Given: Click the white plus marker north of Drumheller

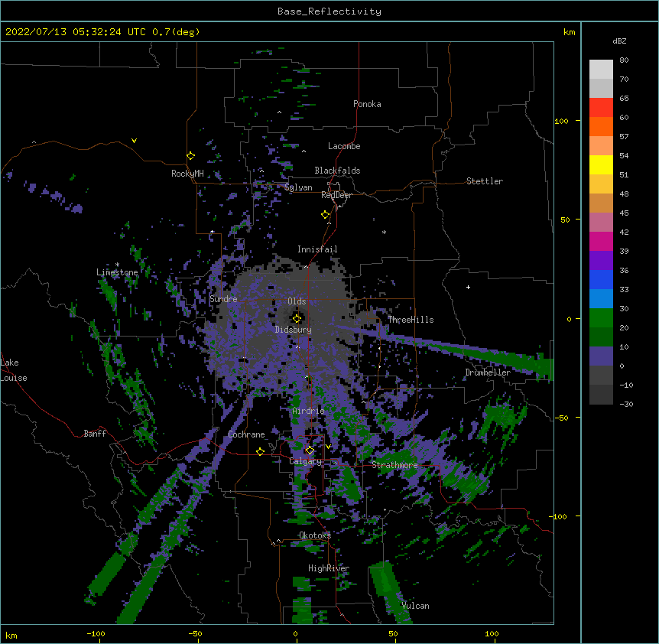Looking at the screenshot, I should [468, 287].
